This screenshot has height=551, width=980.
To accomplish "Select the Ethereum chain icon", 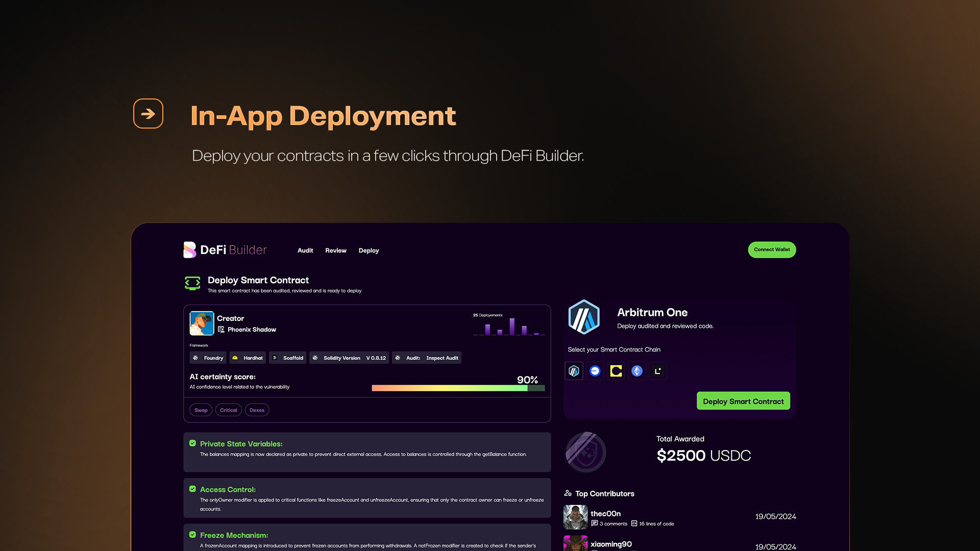I will pyautogui.click(x=636, y=371).
